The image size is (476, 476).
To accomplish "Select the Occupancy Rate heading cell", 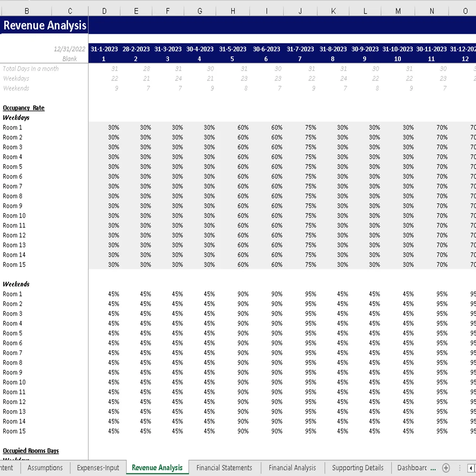I will (23, 108).
